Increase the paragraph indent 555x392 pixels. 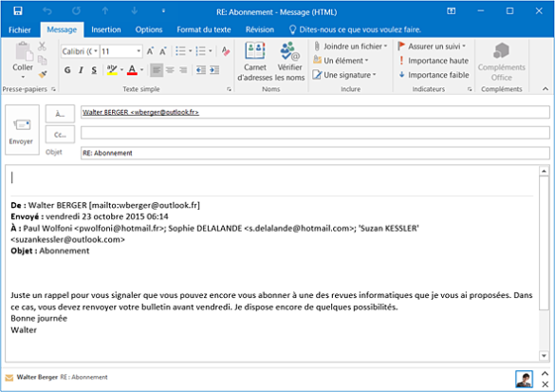point(214,70)
